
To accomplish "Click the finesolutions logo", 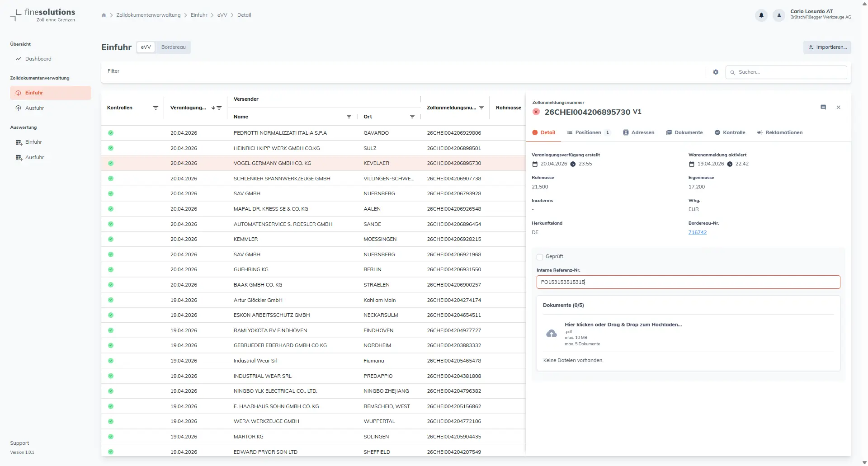I will click(x=43, y=15).
